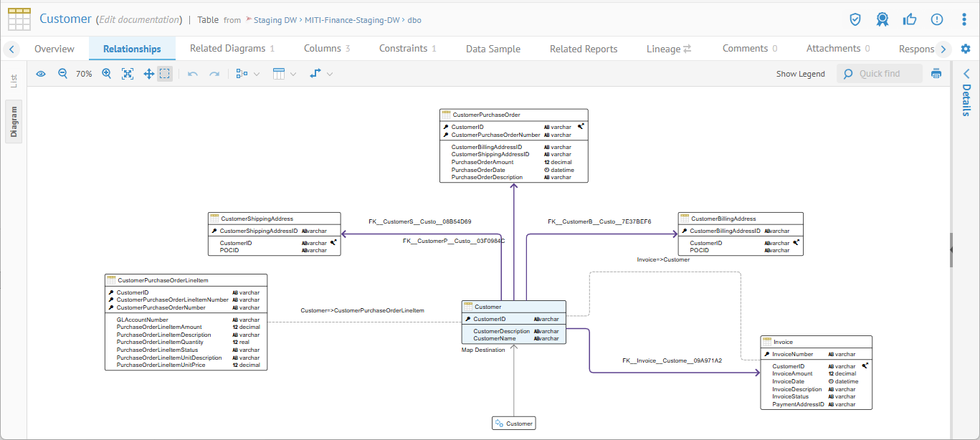Print the diagram using printer icon
This screenshot has height=440, width=980.
[936, 74]
